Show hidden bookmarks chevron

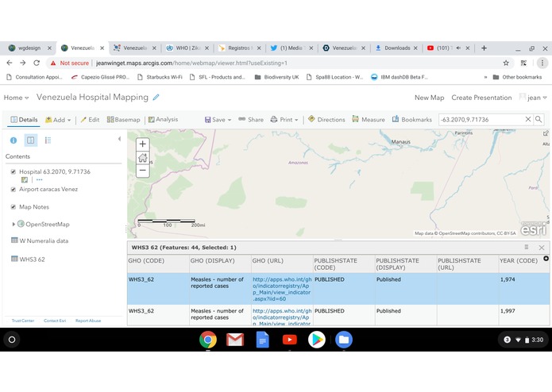coord(485,77)
